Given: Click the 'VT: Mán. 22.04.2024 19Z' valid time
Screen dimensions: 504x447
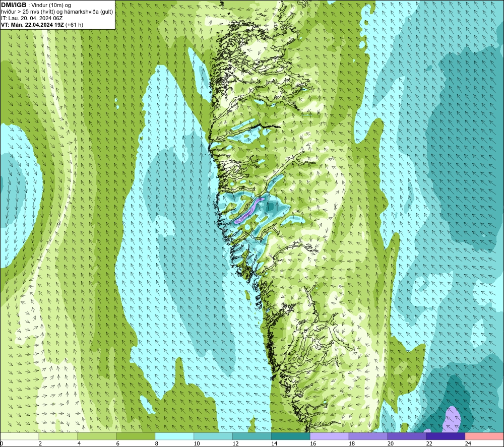Looking at the screenshot, I should (x=32, y=25).
